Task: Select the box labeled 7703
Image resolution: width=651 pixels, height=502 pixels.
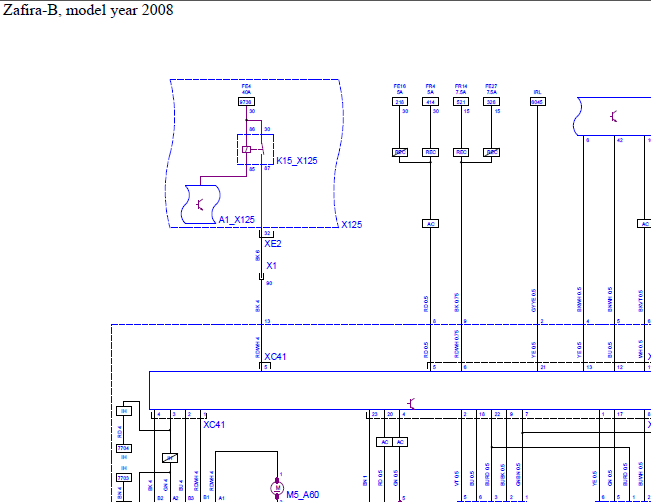Action: tap(124, 478)
